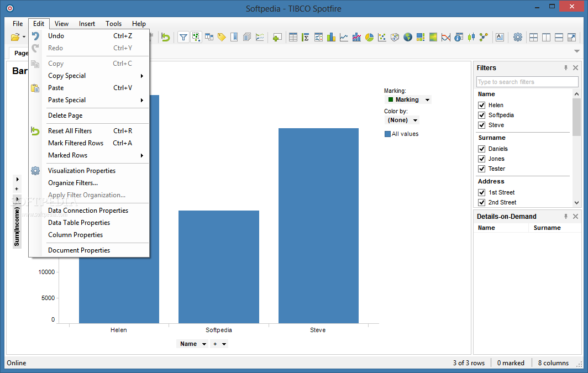This screenshot has height=373, width=588.
Task: Insert a Bar Chart visualization
Action: tap(331, 37)
